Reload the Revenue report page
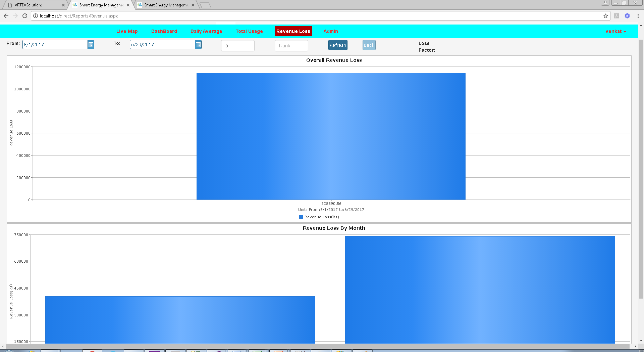The height and width of the screenshot is (352, 644). tap(25, 16)
